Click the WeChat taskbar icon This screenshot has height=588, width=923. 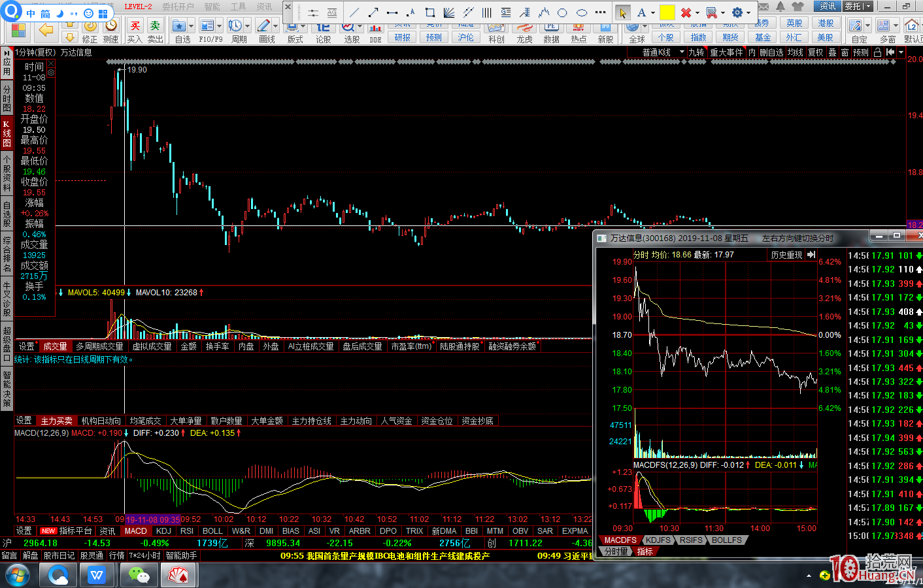coord(139,576)
